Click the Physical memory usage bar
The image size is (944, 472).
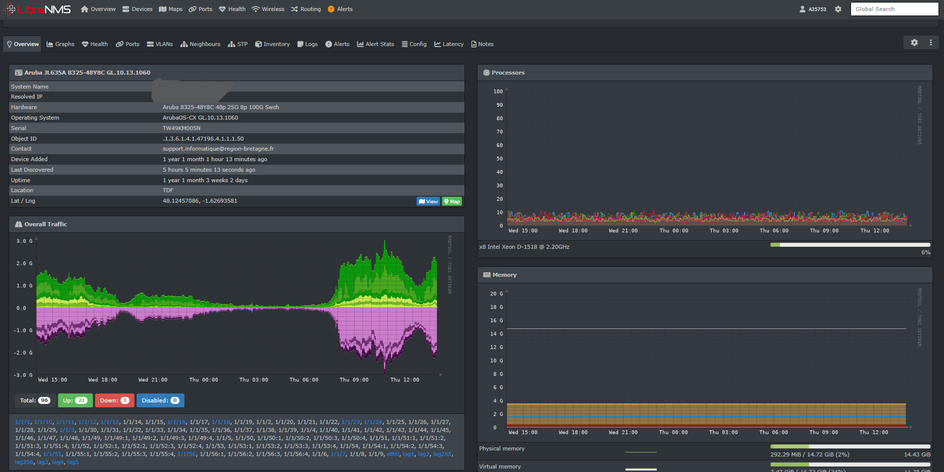click(x=850, y=447)
